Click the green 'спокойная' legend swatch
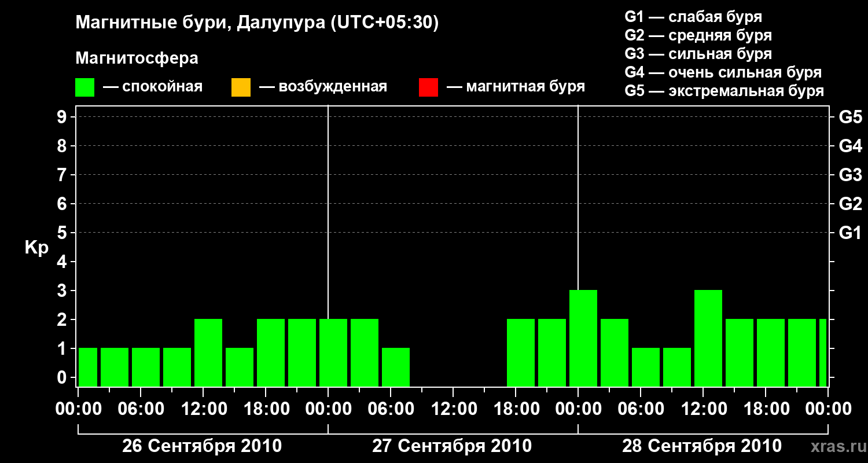 [x=85, y=87]
